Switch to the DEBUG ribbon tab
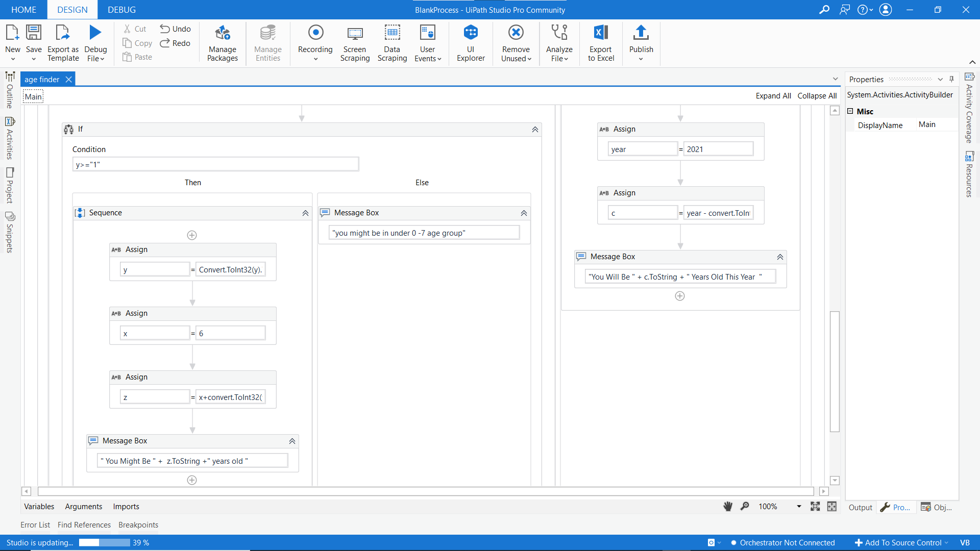 coord(121,10)
